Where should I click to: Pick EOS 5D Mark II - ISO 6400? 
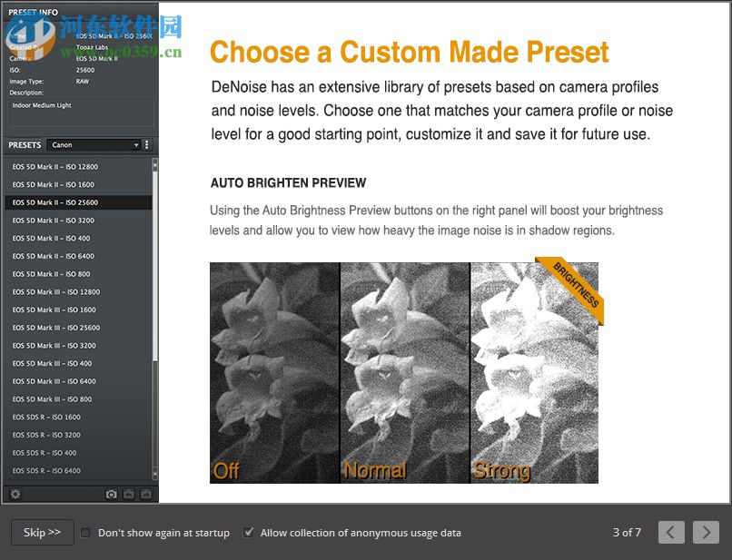coord(78,256)
